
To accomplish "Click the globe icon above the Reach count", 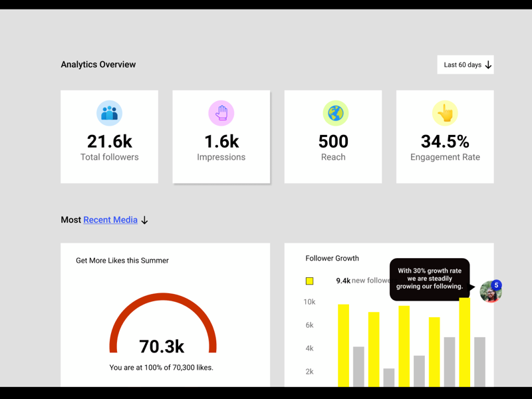I will click(x=333, y=113).
